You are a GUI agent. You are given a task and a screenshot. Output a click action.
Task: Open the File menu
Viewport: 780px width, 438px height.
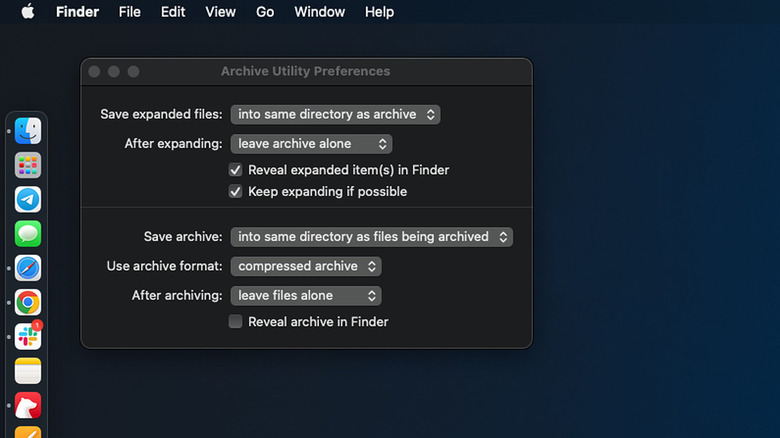(x=129, y=12)
